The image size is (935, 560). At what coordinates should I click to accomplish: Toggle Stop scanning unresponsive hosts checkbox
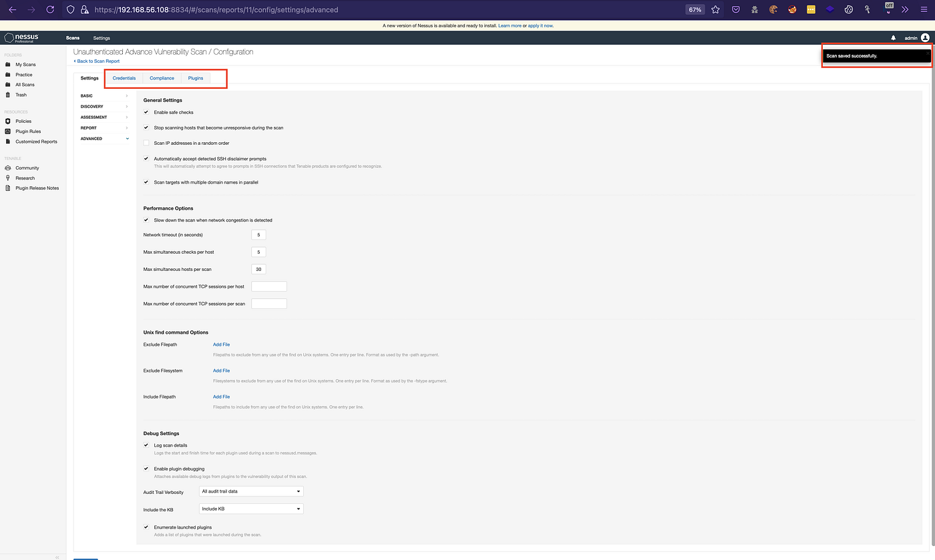[146, 127]
